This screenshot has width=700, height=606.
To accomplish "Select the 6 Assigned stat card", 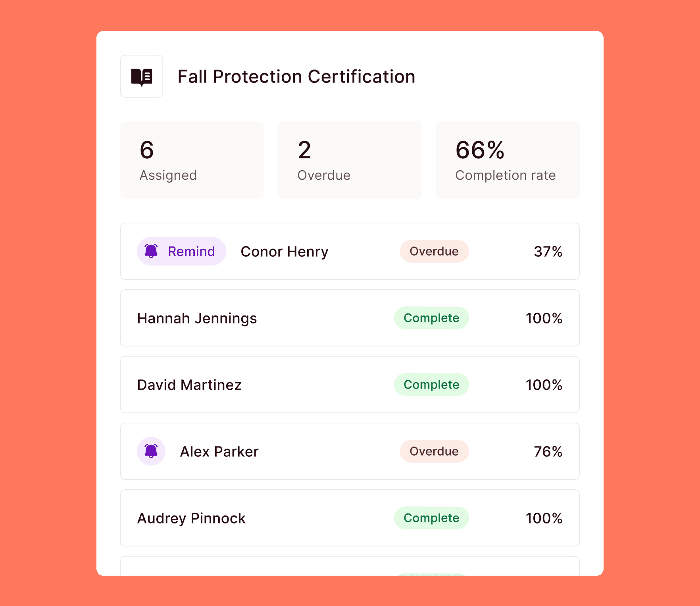I will 192,160.
